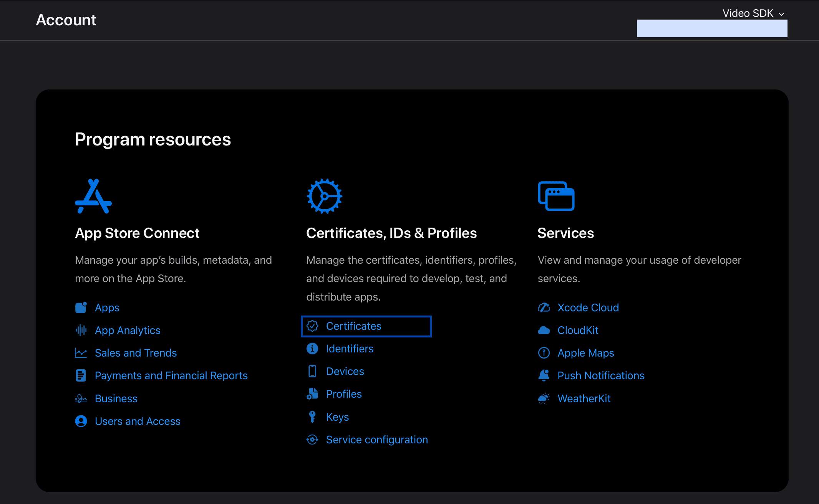Click the Sales and Trends chart icon
The width and height of the screenshot is (819, 504).
[x=81, y=353]
